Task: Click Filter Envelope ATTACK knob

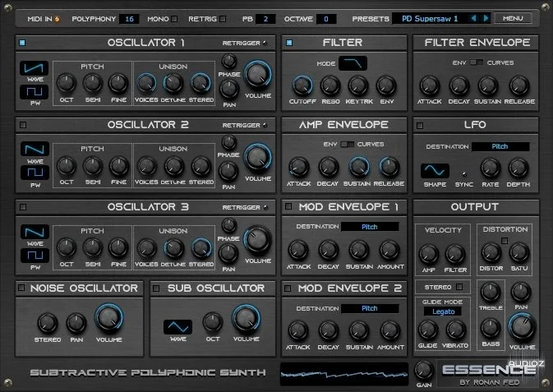Action: 429,85
